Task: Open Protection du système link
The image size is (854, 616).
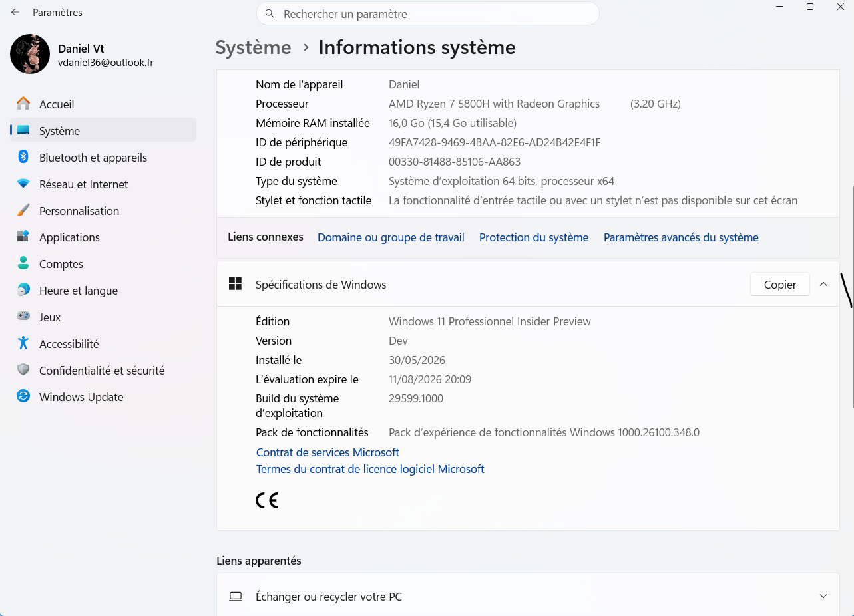Action: pyautogui.click(x=534, y=237)
